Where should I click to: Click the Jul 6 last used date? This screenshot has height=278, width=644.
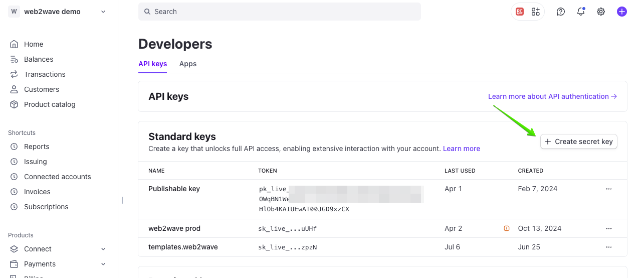click(x=452, y=247)
